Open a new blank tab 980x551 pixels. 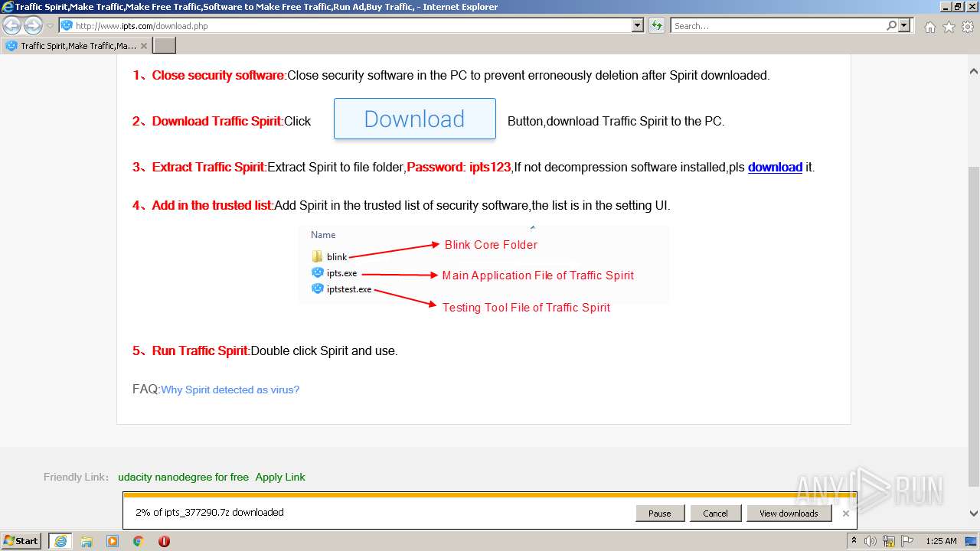[165, 46]
